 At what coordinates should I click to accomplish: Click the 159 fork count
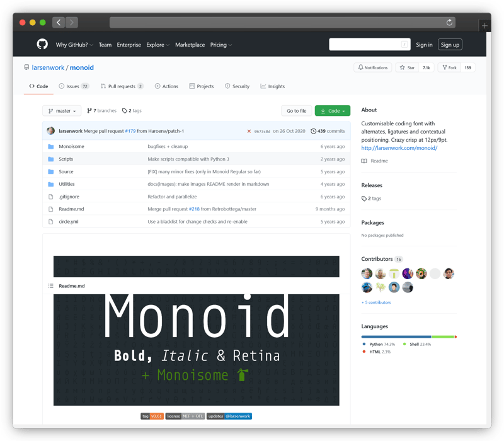pyautogui.click(x=467, y=67)
